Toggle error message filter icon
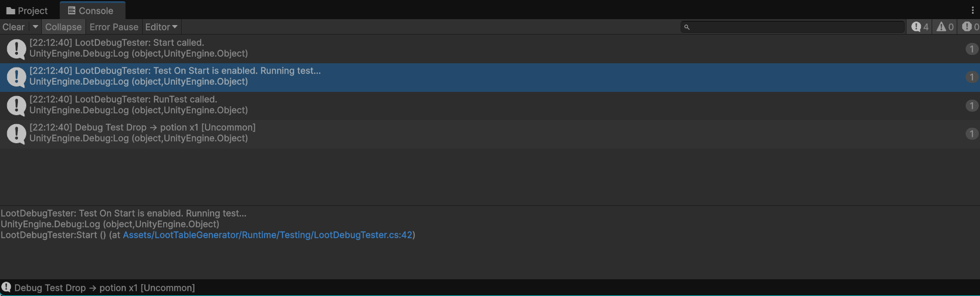 970,27
